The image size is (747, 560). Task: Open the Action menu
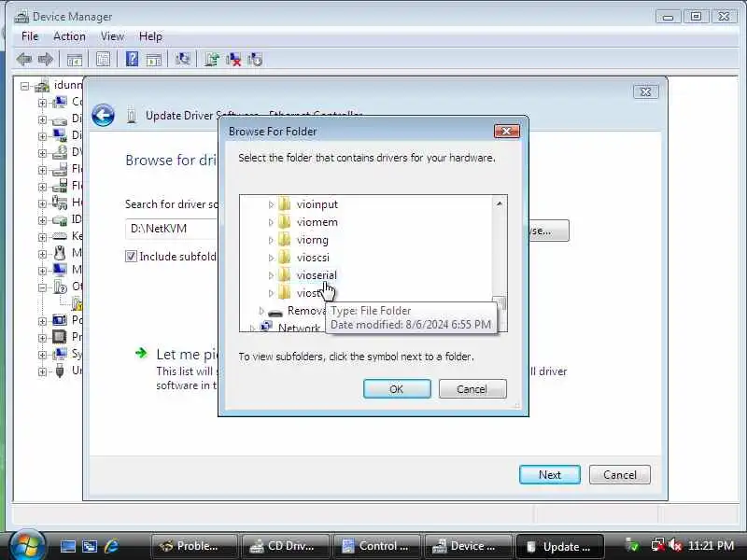[69, 36]
